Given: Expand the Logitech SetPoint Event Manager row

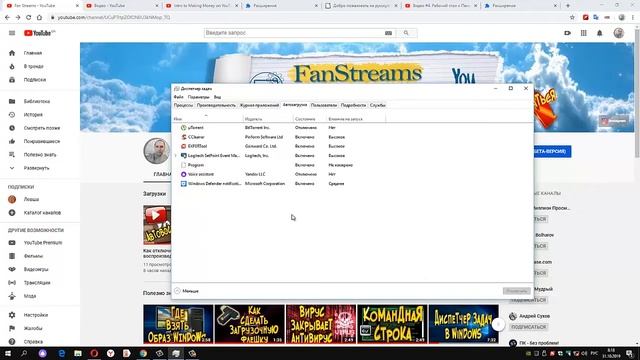Looking at the screenshot, I should [176, 156].
